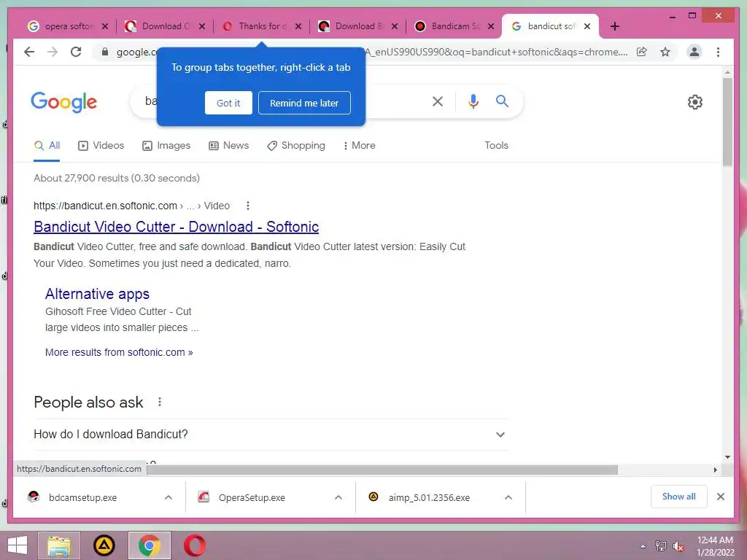Open aimp_5.01.2356.exe download options arrow
The height and width of the screenshot is (560, 747).
tap(508, 497)
